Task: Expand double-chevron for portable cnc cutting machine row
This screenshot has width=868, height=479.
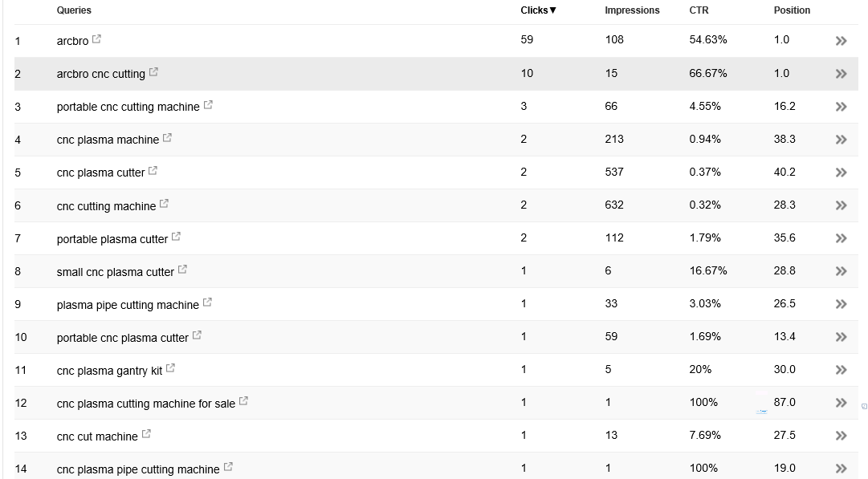Action: (x=841, y=107)
